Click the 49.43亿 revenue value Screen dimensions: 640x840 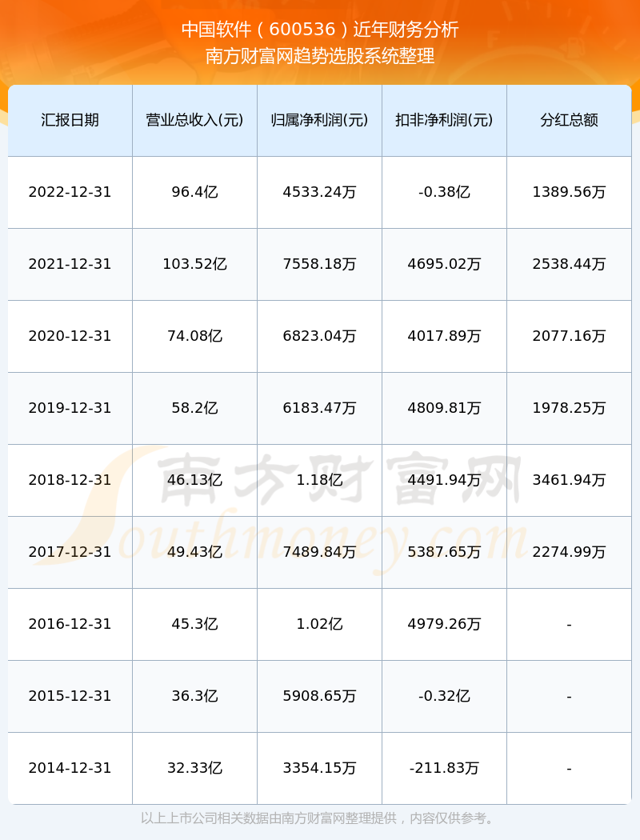[195, 552]
